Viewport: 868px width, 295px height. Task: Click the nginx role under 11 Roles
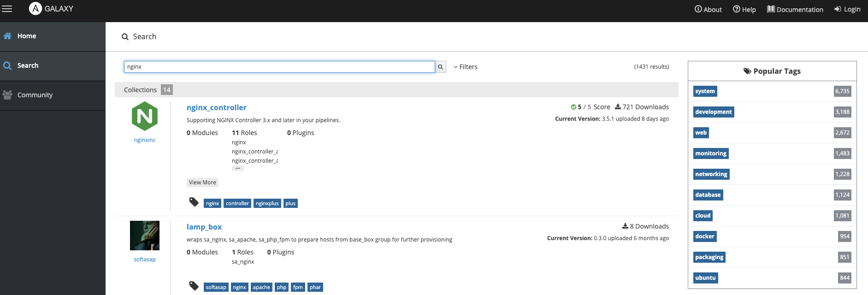pos(239,142)
